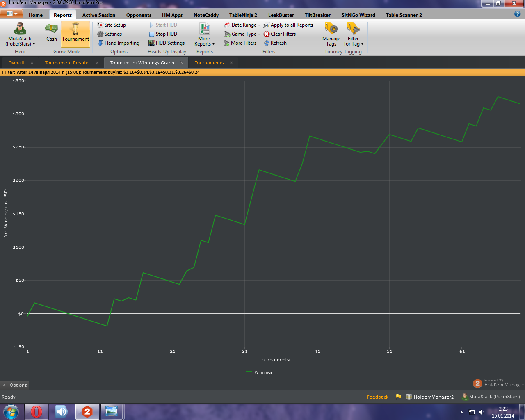Open Hold'em Manager help icon
Screen dimensions: 525x420
[517, 14]
